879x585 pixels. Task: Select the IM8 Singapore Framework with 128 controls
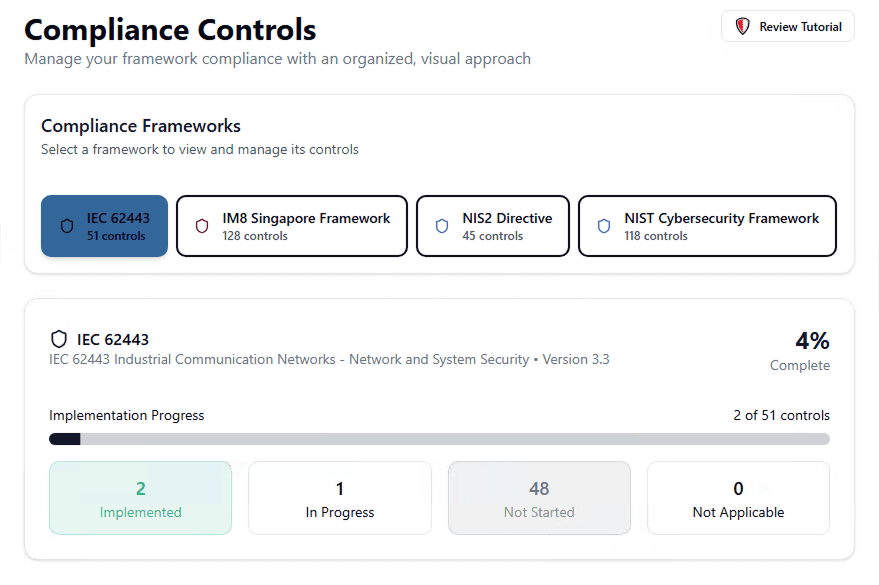click(291, 226)
